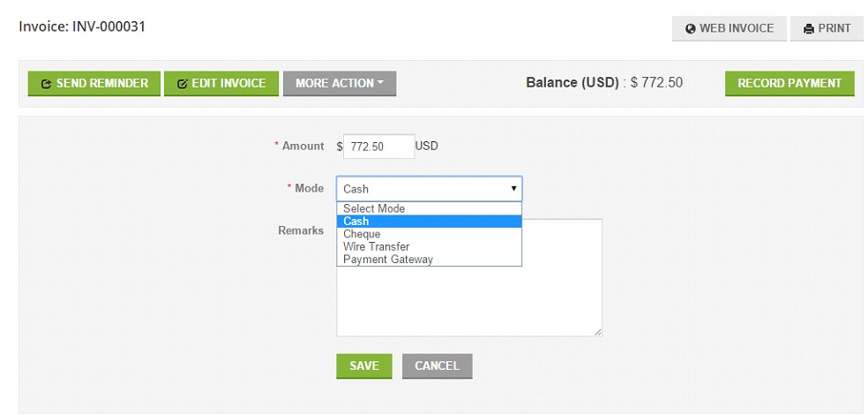Open the More Action dropdown caret
Viewport: 868px width, 415px height.
(380, 83)
